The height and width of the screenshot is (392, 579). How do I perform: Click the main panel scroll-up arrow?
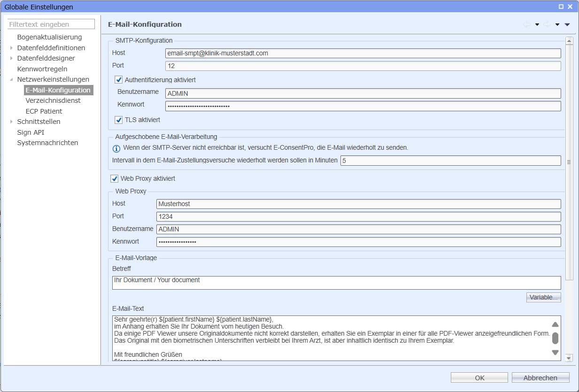(569, 41)
